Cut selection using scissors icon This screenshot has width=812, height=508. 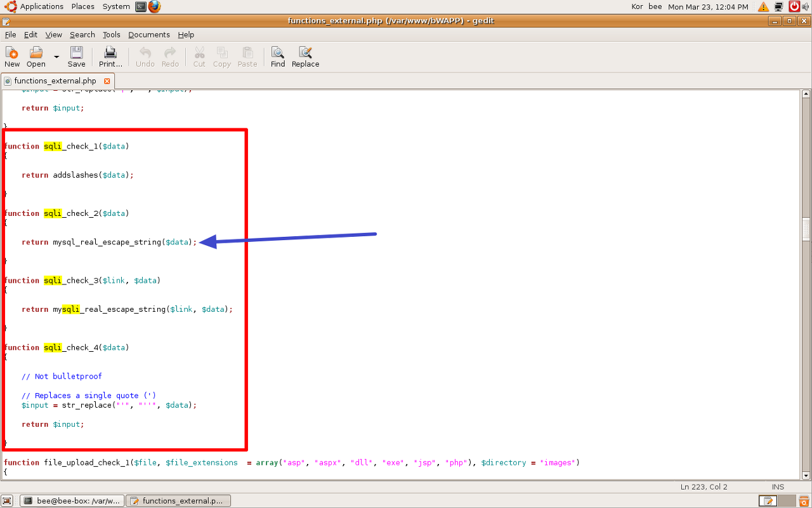(x=199, y=57)
